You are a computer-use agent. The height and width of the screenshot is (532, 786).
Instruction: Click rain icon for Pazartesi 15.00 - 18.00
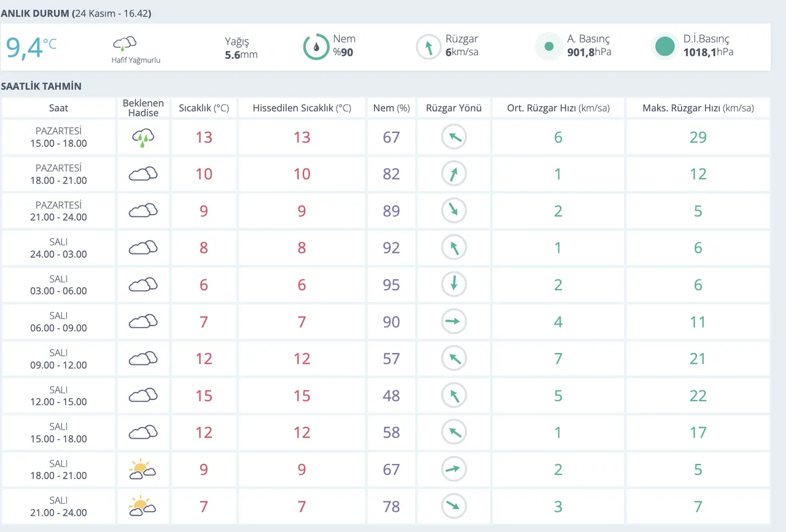point(142,137)
